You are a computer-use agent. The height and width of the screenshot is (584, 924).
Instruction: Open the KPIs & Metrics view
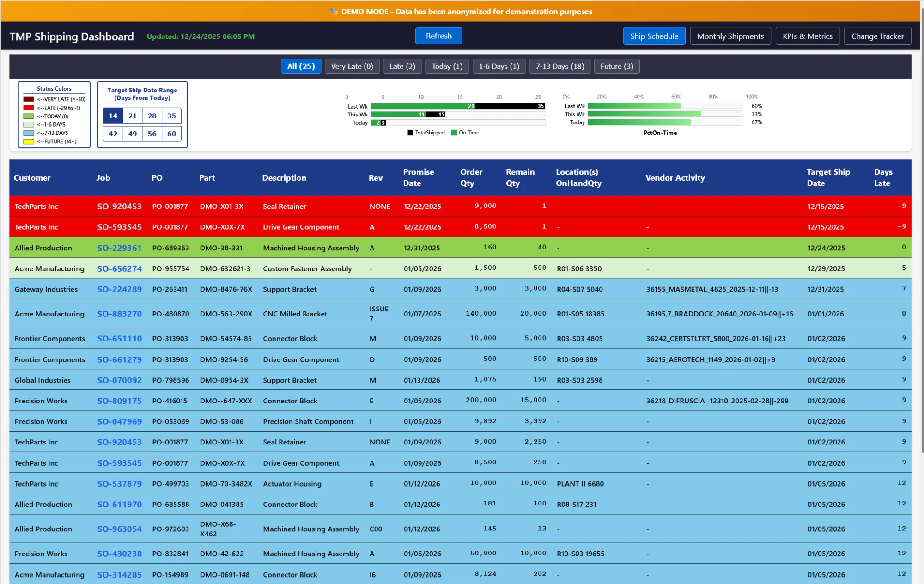[807, 36]
